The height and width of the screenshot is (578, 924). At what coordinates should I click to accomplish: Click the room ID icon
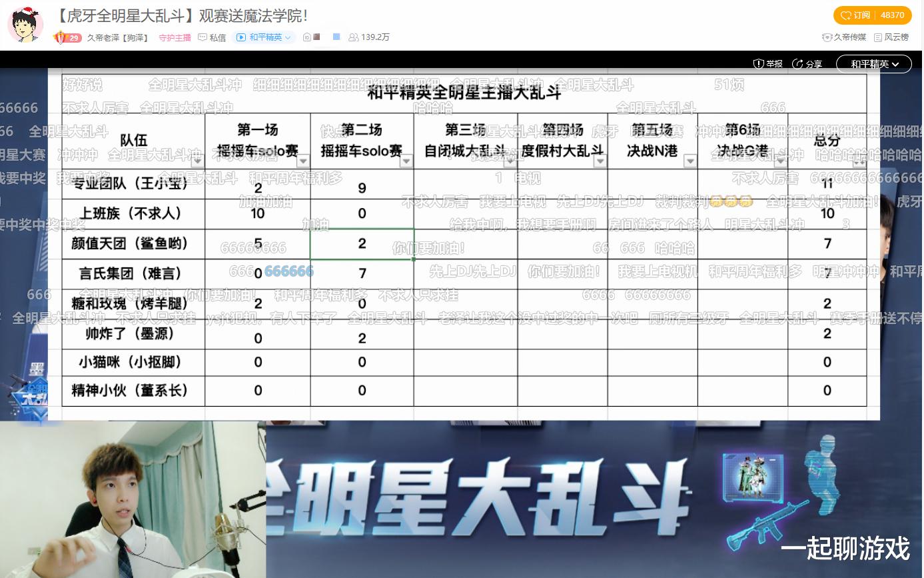307,37
